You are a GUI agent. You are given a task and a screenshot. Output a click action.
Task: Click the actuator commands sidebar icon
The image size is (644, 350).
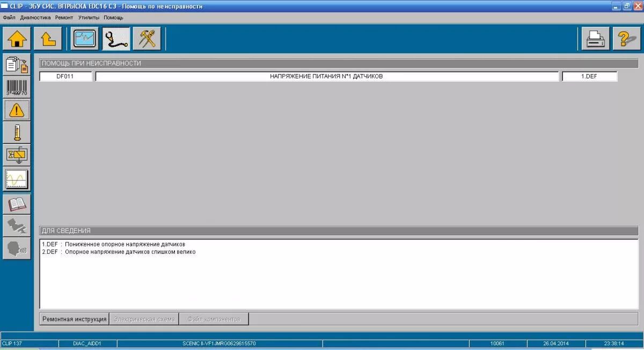17,155
